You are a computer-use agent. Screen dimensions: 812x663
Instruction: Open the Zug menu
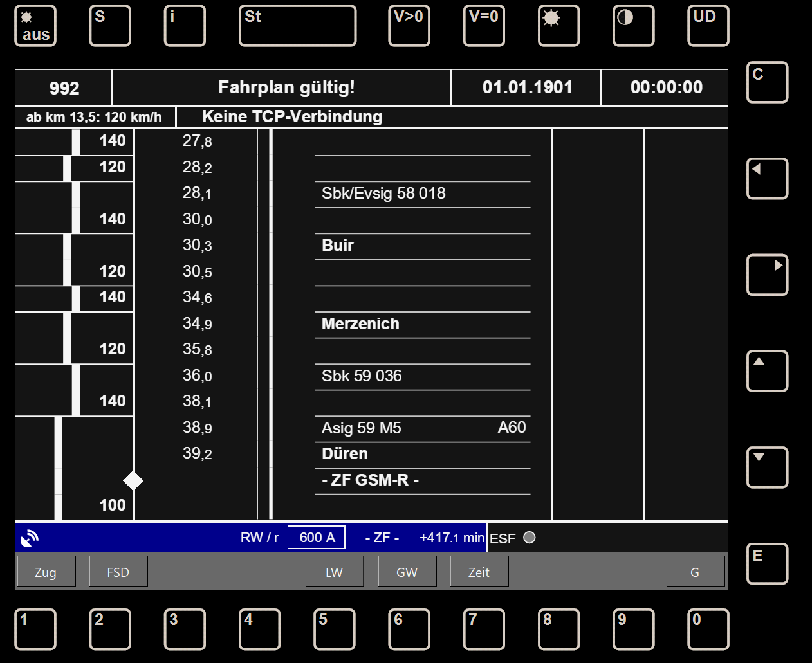(x=46, y=572)
